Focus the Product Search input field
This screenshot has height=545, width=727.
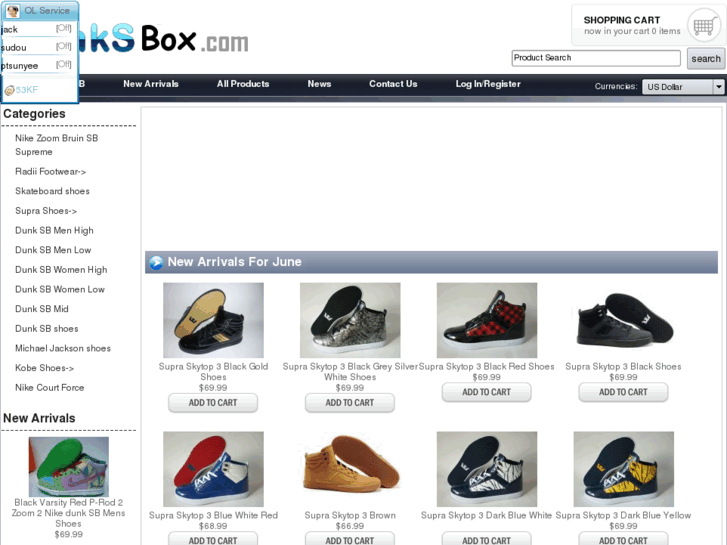[596, 58]
